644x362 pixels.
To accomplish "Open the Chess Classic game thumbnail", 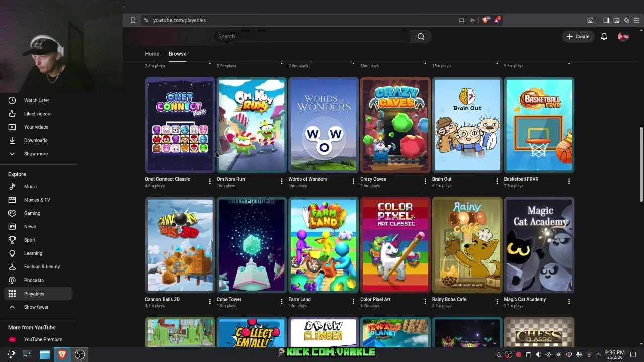I will 539,332.
